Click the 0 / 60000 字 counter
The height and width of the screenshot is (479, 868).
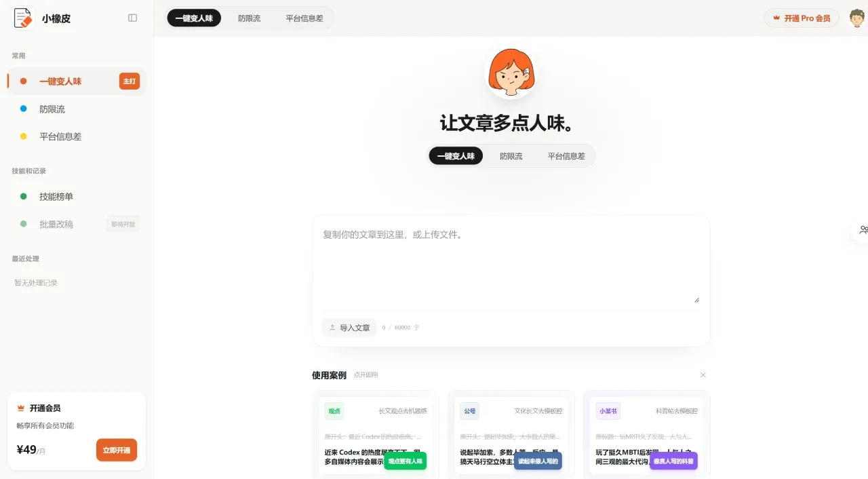pyautogui.click(x=401, y=328)
